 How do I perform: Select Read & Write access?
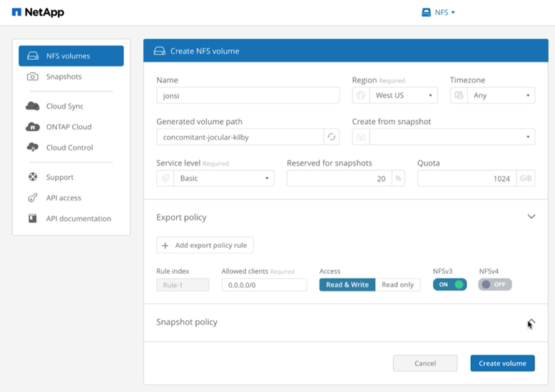347,285
